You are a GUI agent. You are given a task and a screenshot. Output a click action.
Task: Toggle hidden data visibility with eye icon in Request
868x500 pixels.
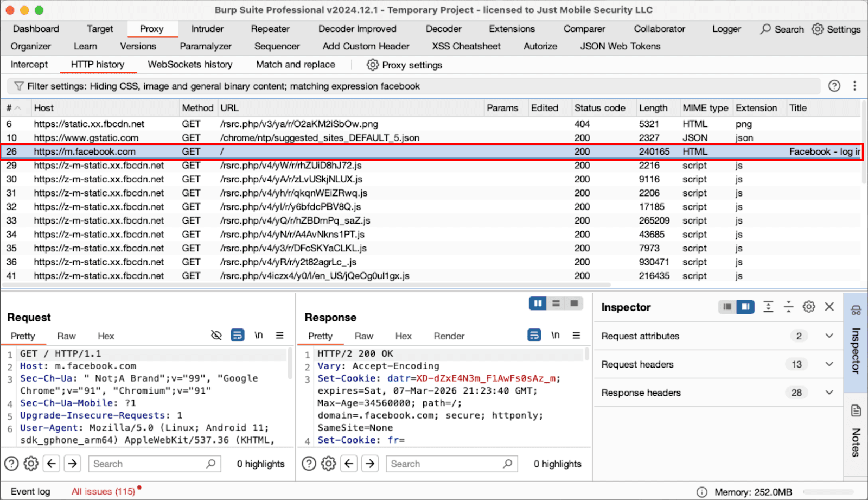216,335
